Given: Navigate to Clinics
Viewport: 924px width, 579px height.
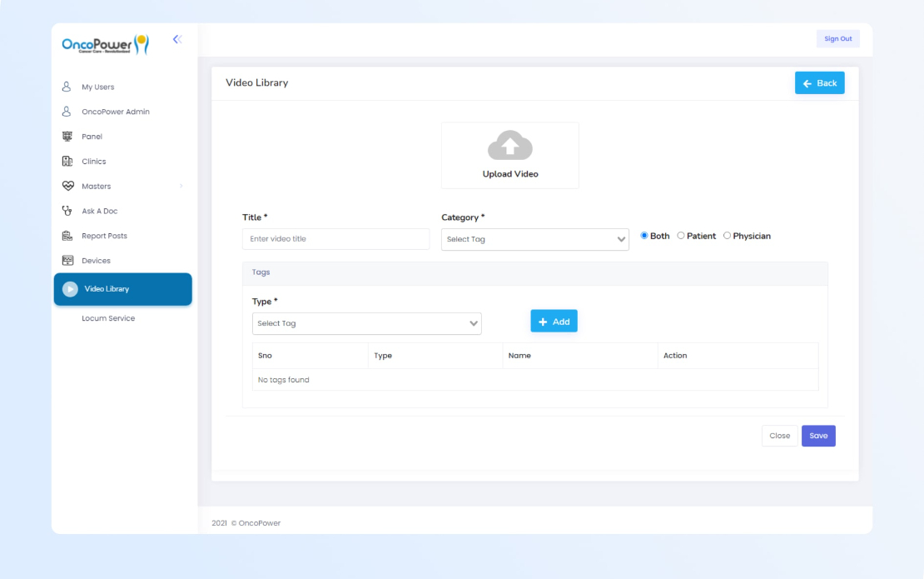Looking at the screenshot, I should (94, 161).
